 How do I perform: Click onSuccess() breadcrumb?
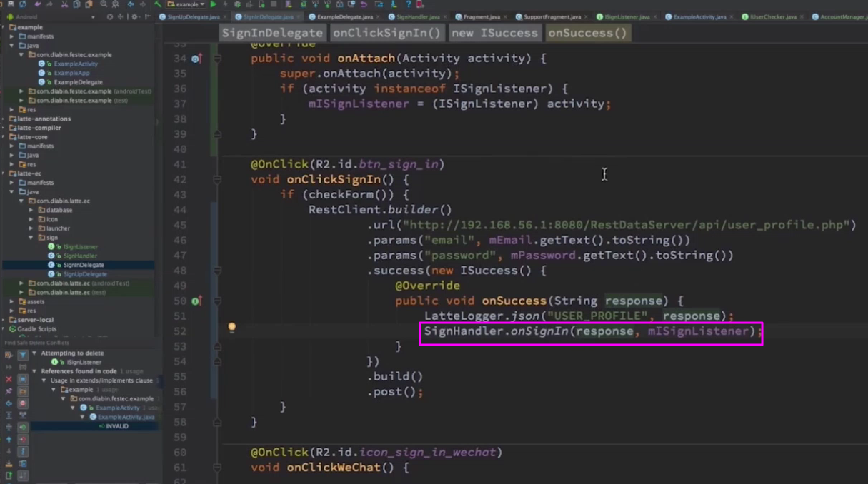pyautogui.click(x=587, y=33)
